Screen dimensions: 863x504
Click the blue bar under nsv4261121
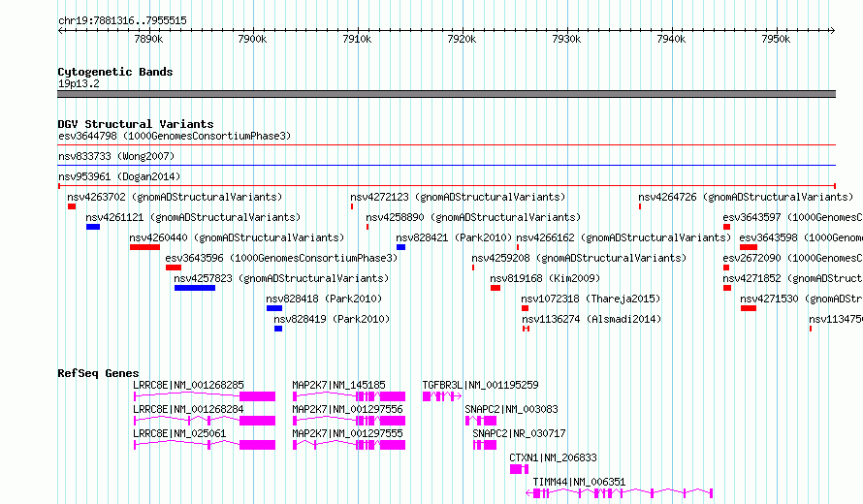click(93, 227)
